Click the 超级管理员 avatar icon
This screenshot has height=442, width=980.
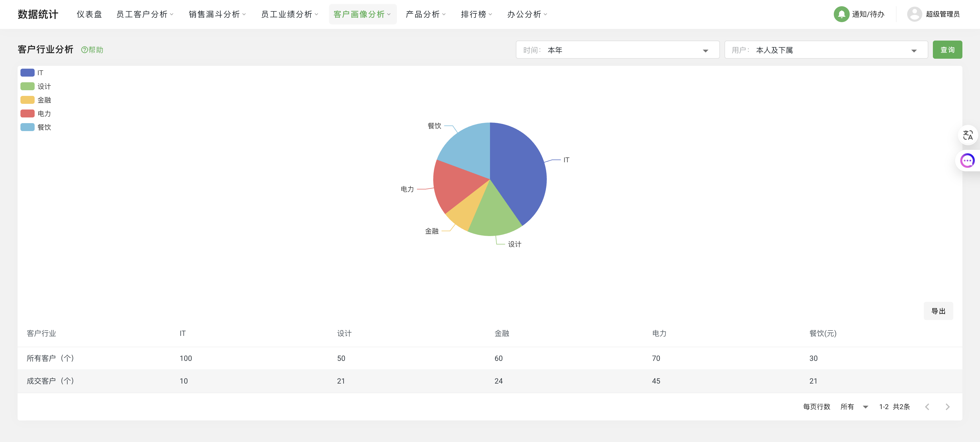(x=915, y=14)
